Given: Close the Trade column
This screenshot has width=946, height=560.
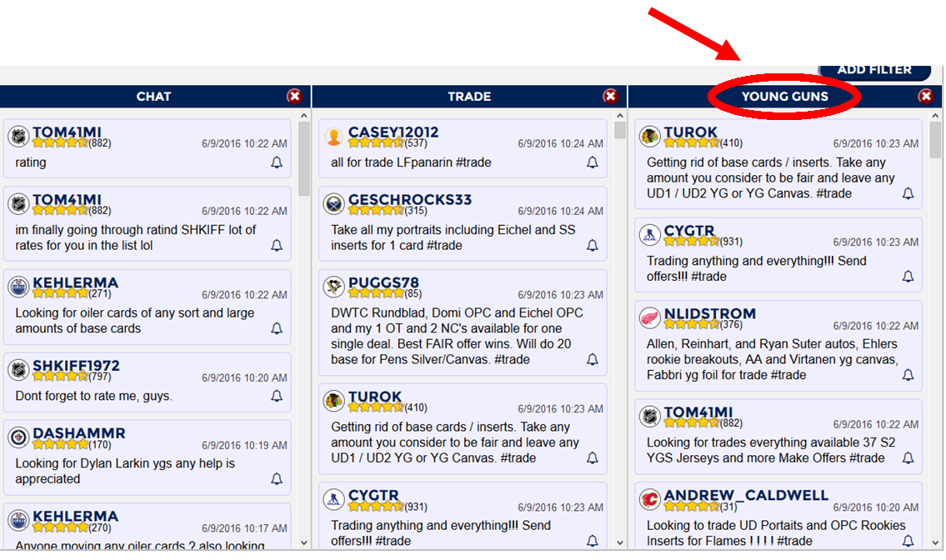Looking at the screenshot, I should 610,97.
